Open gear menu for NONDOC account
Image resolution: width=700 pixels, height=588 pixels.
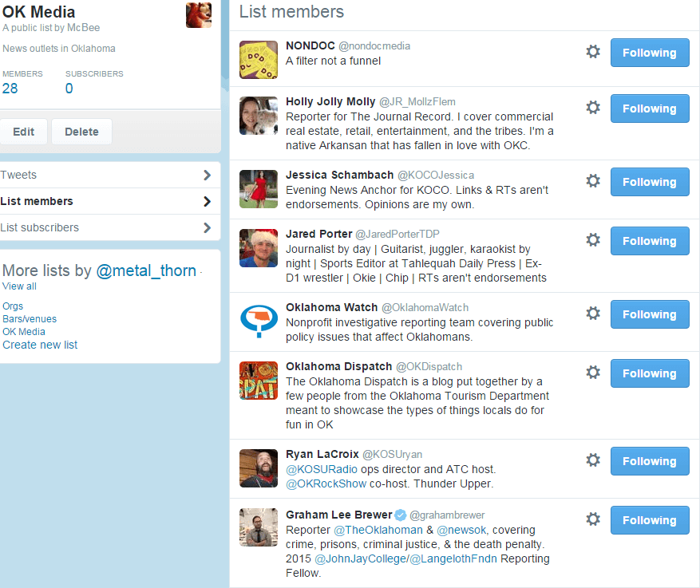[593, 52]
